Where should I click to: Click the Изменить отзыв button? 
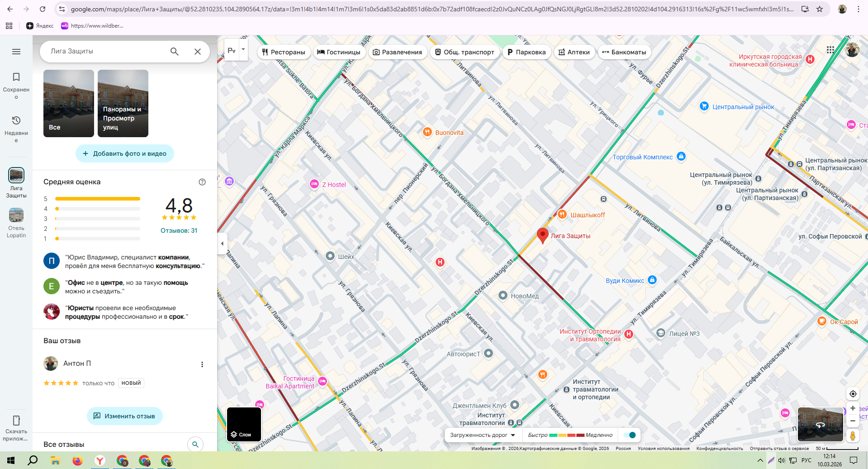click(x=125, y=416)
